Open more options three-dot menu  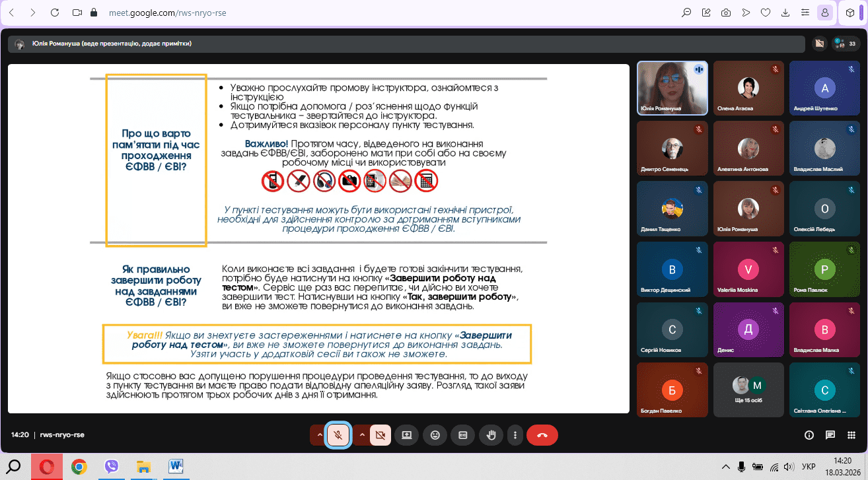click(515, 435)
